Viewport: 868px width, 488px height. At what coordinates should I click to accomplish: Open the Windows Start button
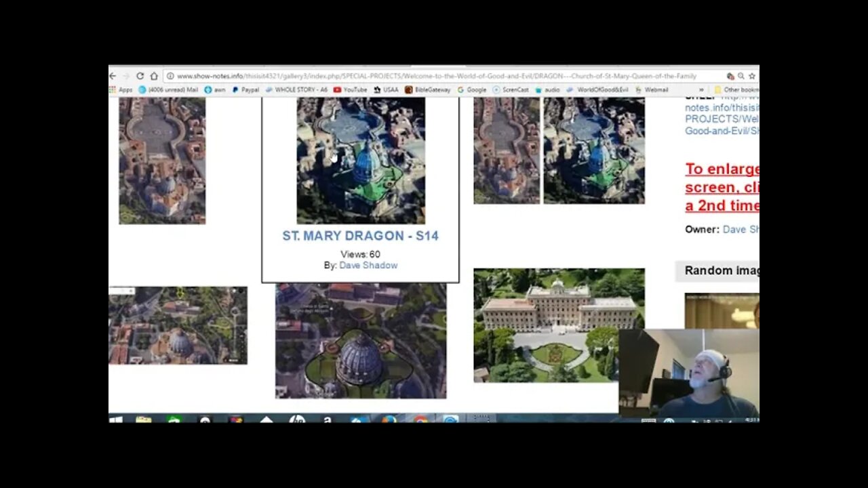[x=116, y=420]
